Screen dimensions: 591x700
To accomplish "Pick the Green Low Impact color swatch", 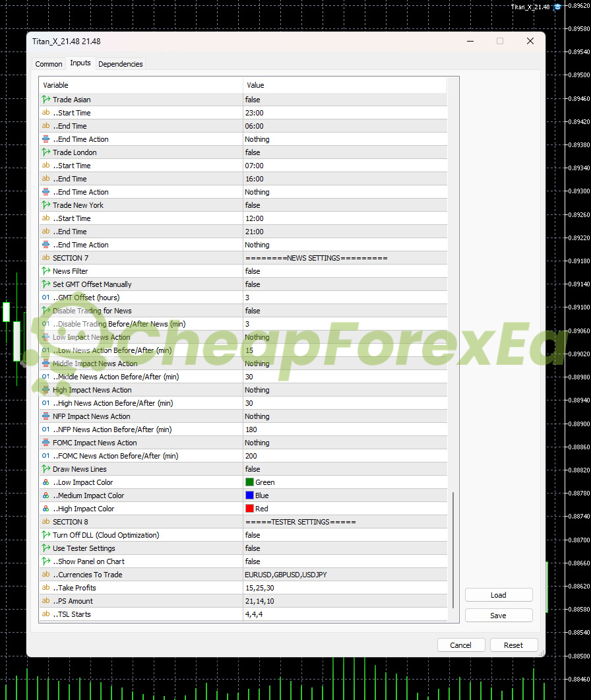I will pyautogui.click(x=249, y=482).
